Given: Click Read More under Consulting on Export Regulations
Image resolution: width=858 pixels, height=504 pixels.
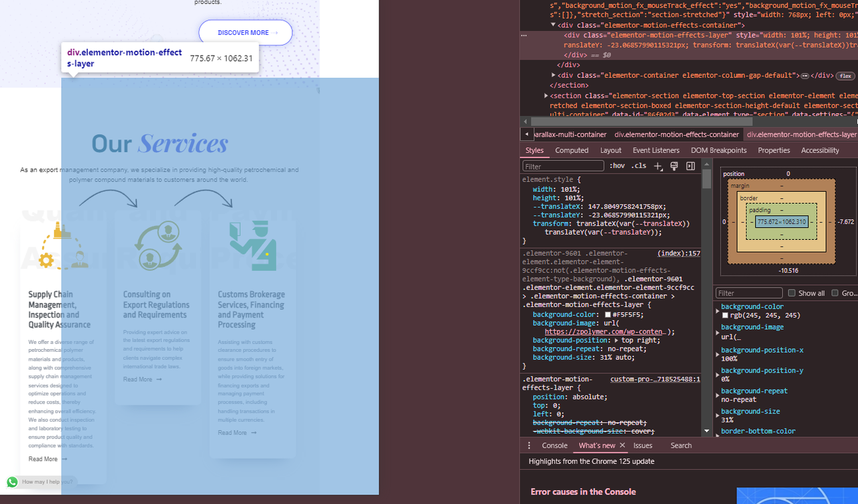Looking at the screenshot, I should 142,379.
